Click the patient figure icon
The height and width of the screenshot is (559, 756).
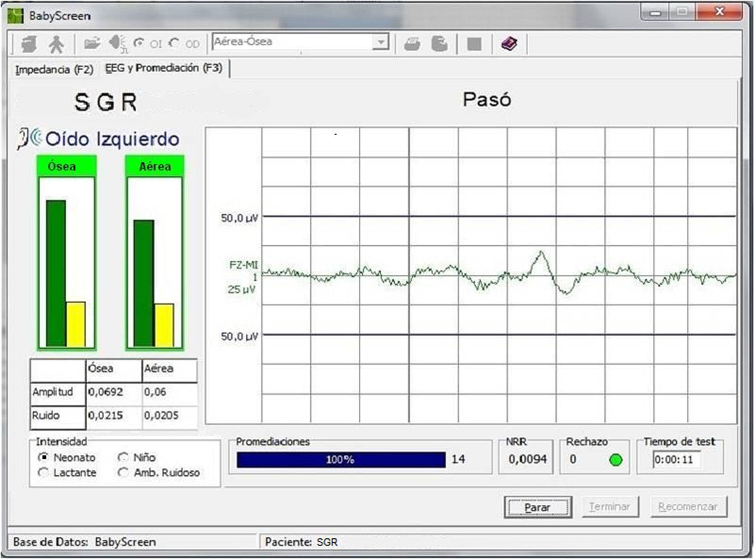pos(56,44)
